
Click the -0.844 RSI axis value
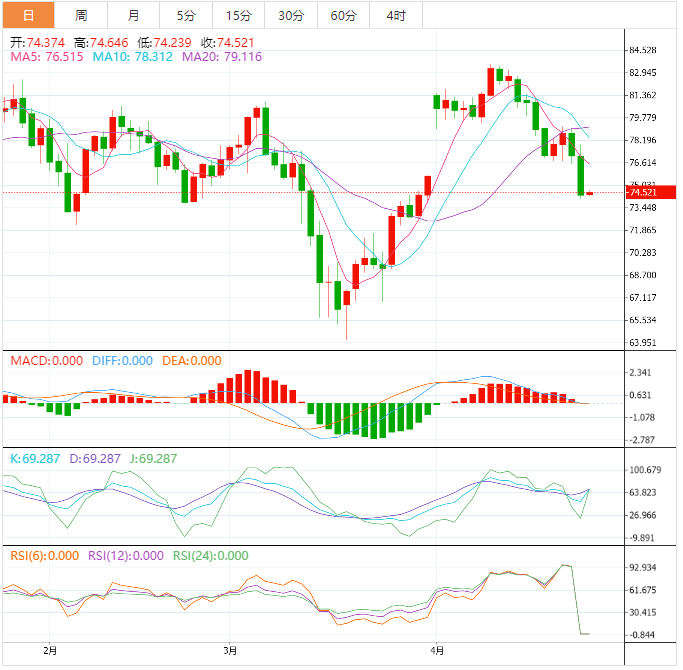641,635
